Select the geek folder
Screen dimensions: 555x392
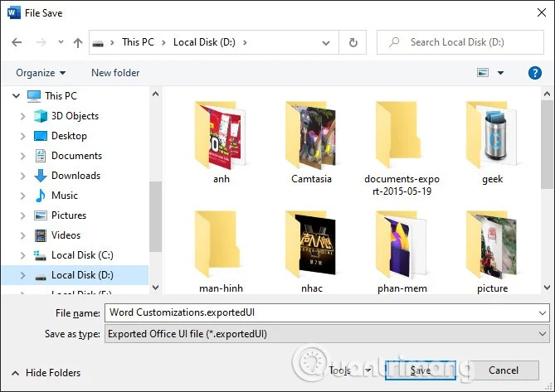pyautogui.click(x=492, y=143)
